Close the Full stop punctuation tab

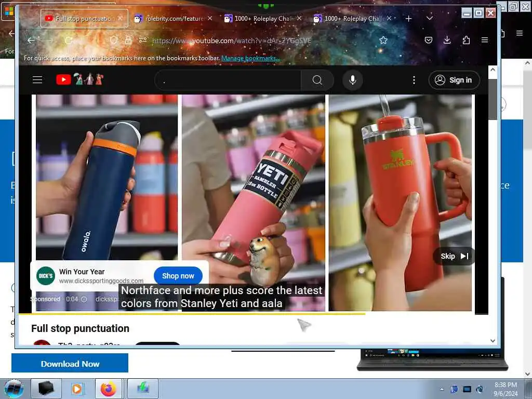[120, 18]
